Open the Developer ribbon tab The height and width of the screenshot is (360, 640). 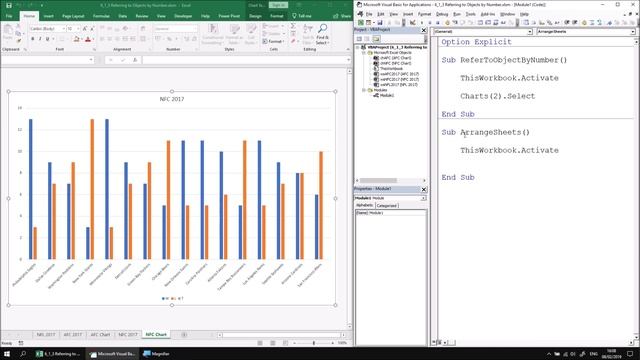(x=183, y=16)
